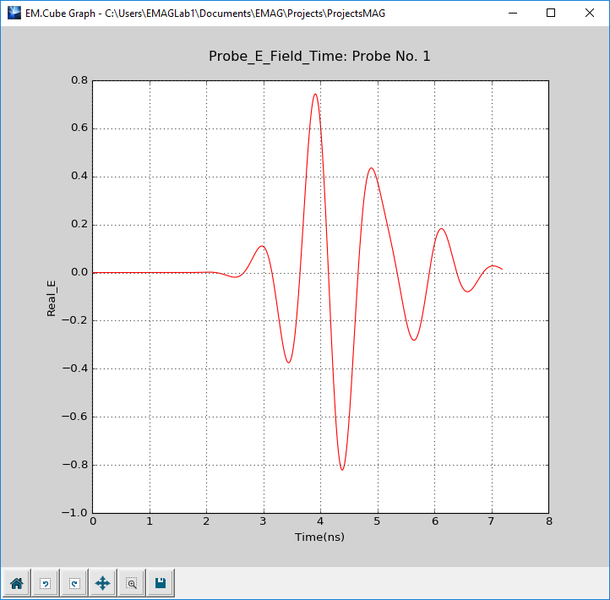Image resolution: width=610 pixels, height=600 pixels.
Task: Click the Time(ns) axis label
Action: (319, 537)
